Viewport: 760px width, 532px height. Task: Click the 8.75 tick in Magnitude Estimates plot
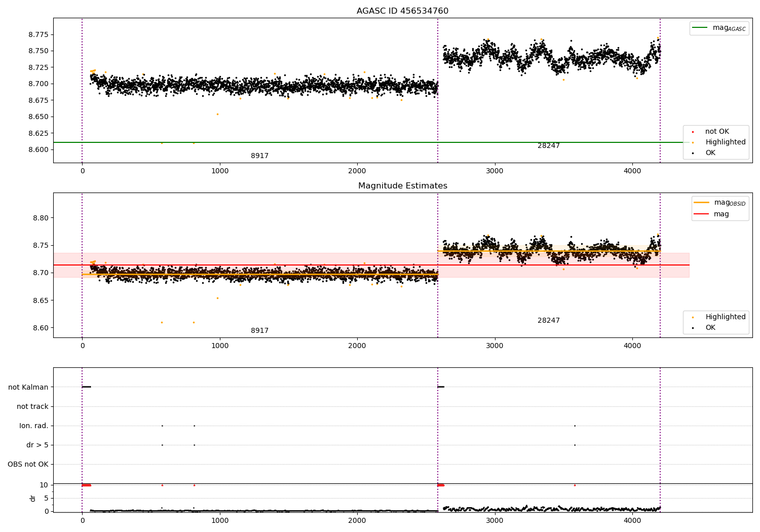point(40,246)
